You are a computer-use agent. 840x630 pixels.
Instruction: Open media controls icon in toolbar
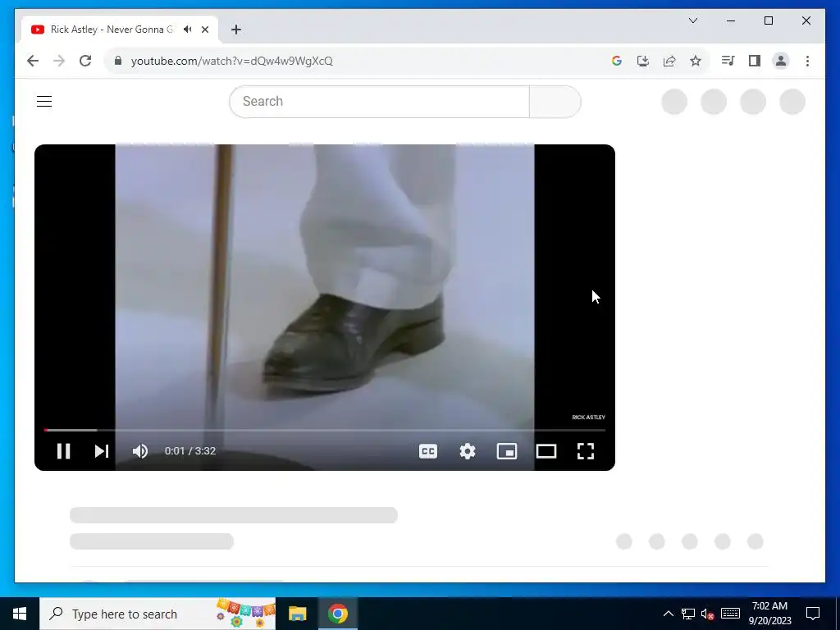(728, 61)
